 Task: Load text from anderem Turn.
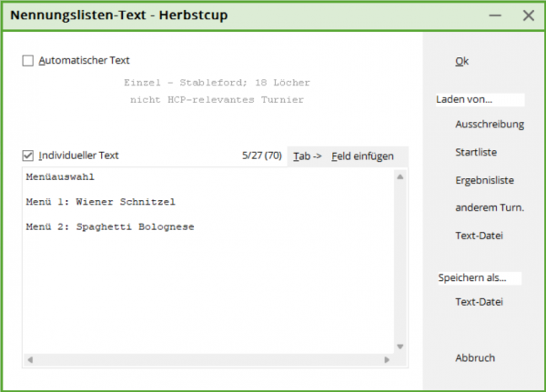coord(490,208)
